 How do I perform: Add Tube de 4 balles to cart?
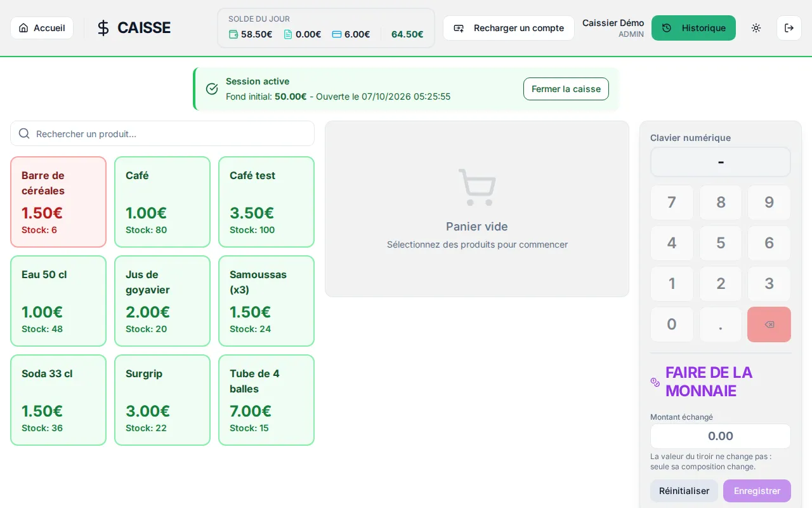click(x=266, y=400)
